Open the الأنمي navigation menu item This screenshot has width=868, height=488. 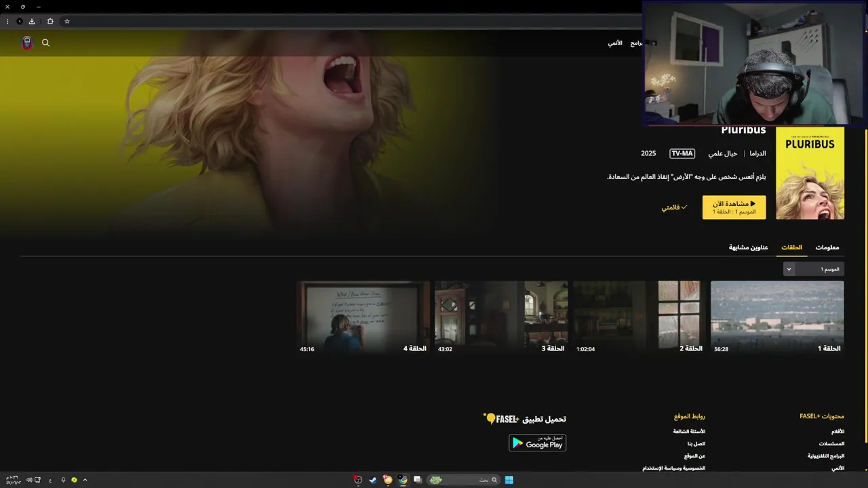click(615, 43)
